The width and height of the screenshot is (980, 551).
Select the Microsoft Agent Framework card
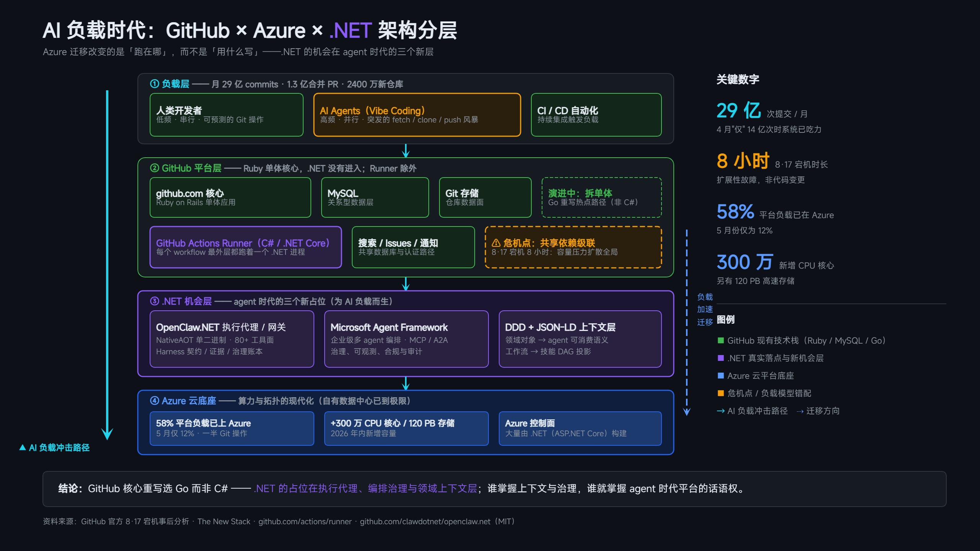[x=407, y=339]
